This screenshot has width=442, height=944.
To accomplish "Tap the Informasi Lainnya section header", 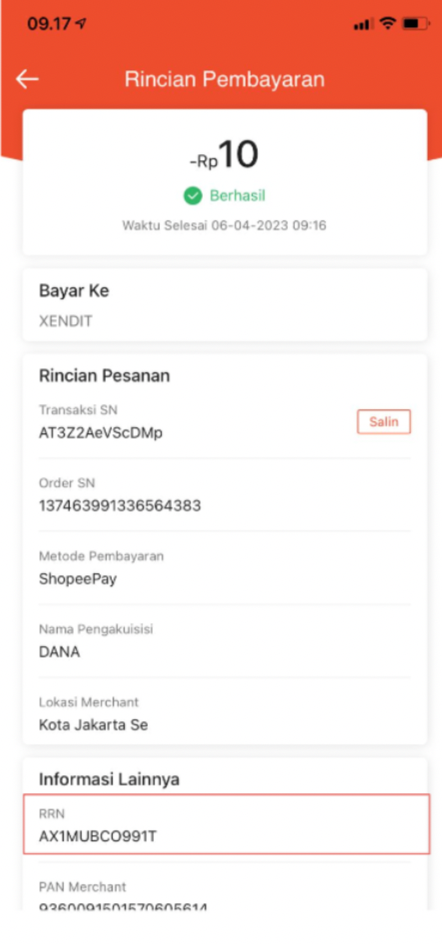I will coord(109,779).
